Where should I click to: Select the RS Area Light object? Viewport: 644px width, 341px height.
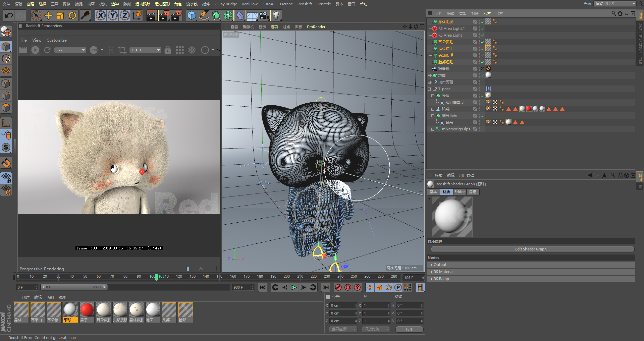coord(450,35)
